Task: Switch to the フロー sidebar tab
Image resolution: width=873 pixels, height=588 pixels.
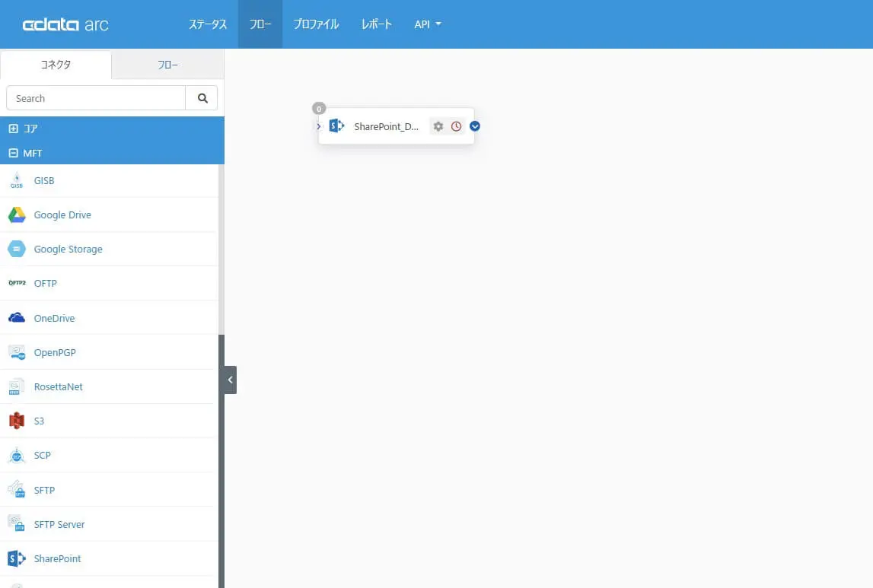Action: pos(167,65)
